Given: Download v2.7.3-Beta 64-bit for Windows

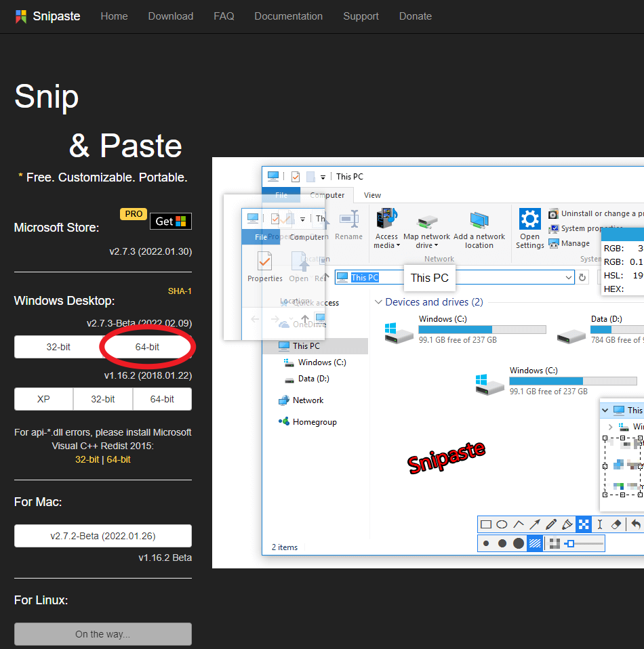Looking at the screenshot, I should [147, 347].
